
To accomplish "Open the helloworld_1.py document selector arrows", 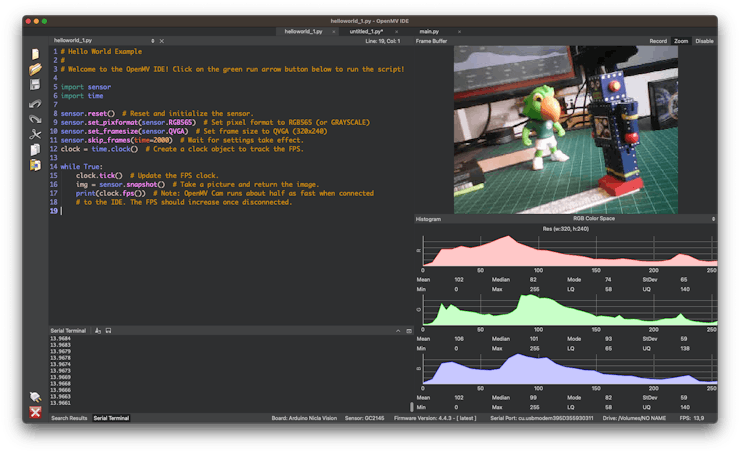I will [x=152, y=41].
